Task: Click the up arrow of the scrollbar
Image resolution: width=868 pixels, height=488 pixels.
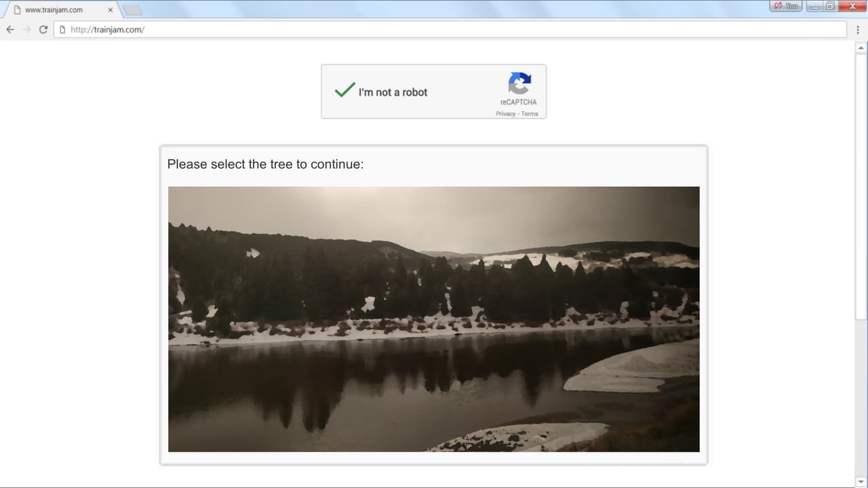Action: (x=861, y=48)
